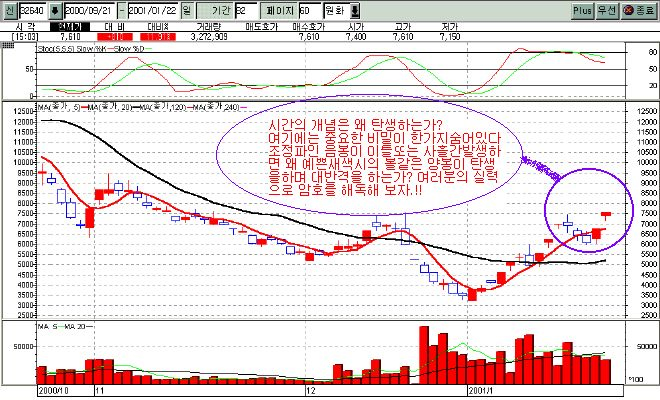Image resolution: width=660 pixels, height=400 pixels.
Task: Click the MA 20 legend in price chart
Action: point(108,106)
